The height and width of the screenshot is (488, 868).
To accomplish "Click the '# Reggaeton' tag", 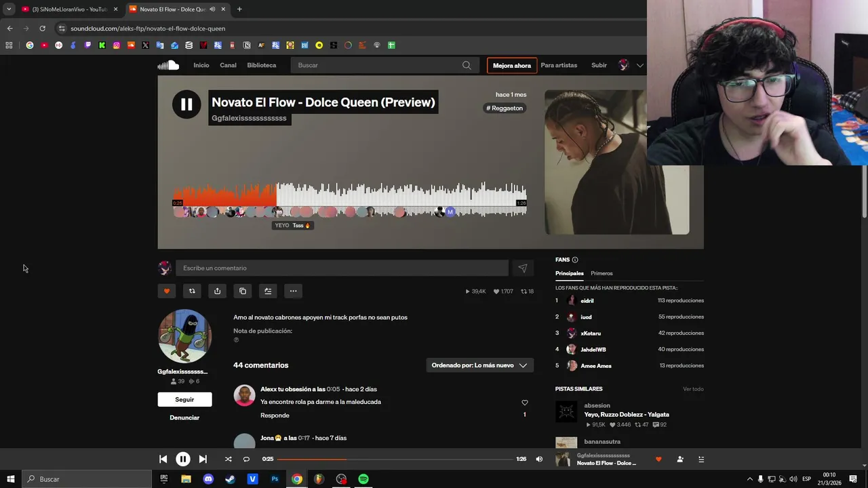I will tap(505, 108).
